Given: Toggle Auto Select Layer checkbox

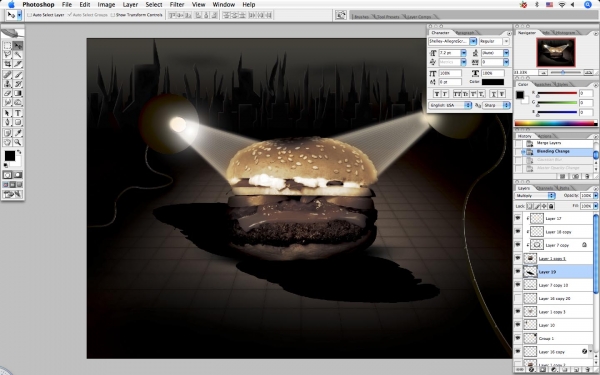Looking at the screenshot, I should (29, 15).
